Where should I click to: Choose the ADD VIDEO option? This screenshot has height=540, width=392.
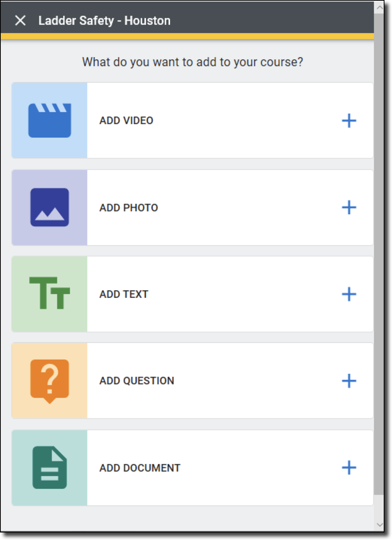[x=126, y=120]
